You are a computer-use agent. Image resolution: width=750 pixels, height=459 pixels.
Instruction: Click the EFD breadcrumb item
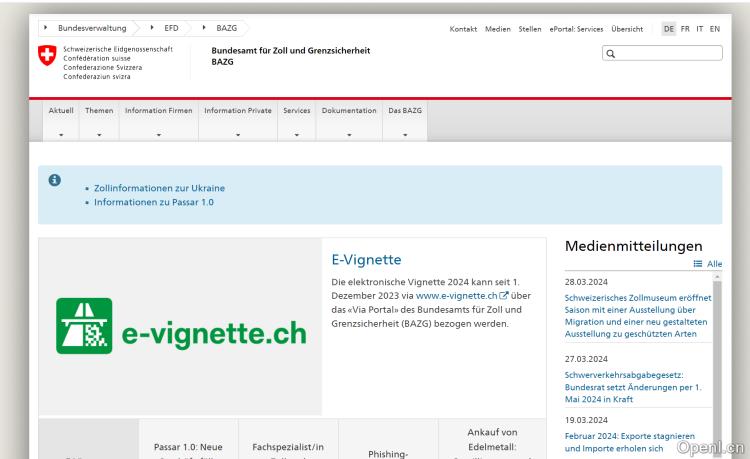171,28
